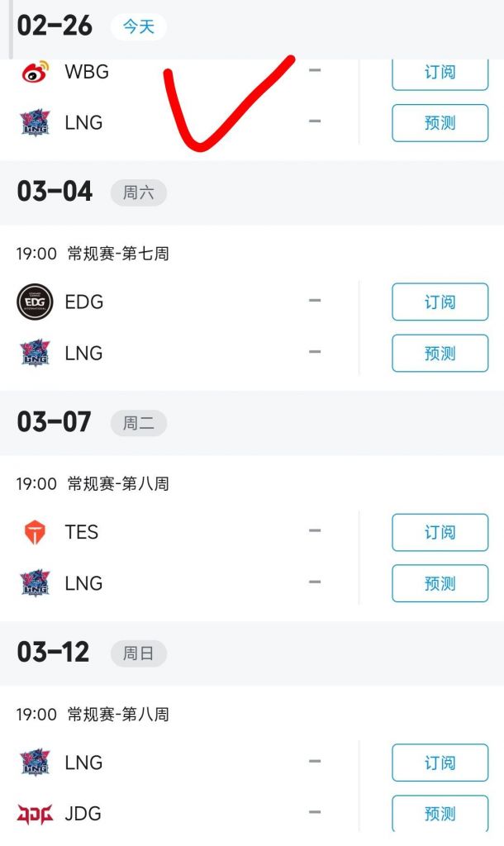Click the LNG logo in the 03-04 match
The width and height of the screenshot is (504, 846).
(33, 353)
